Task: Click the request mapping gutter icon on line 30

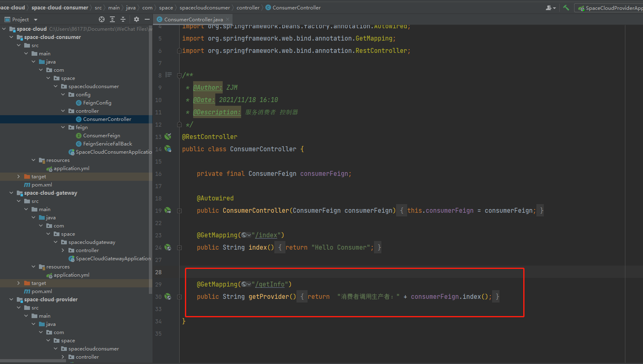Action: pos(168,296)
